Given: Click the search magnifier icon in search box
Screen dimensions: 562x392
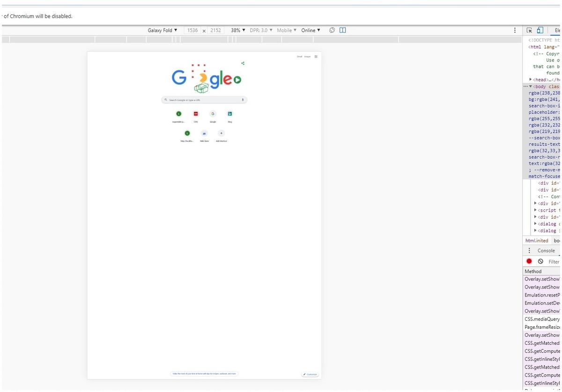Looking at the screenshot, I should (166, 100).
